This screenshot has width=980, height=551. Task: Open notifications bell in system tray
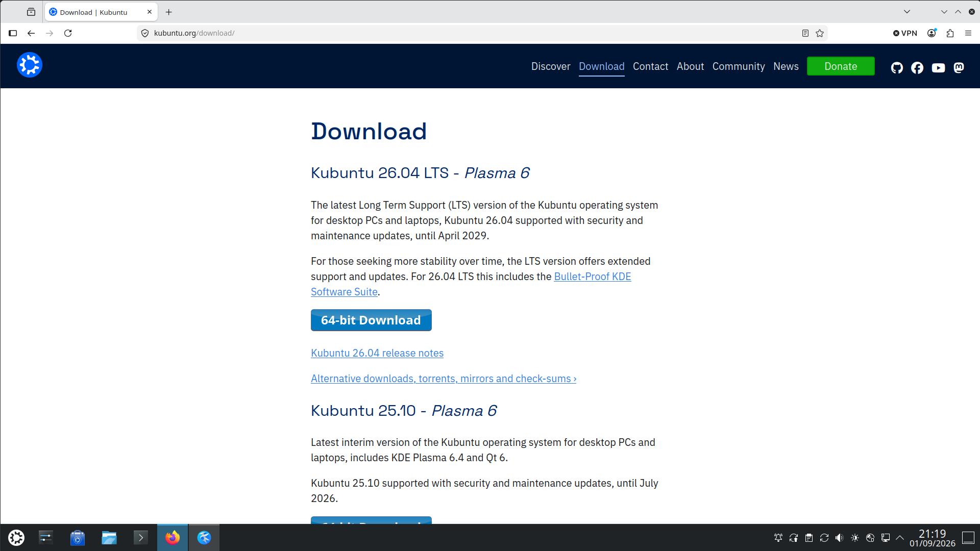click(778, 538)
